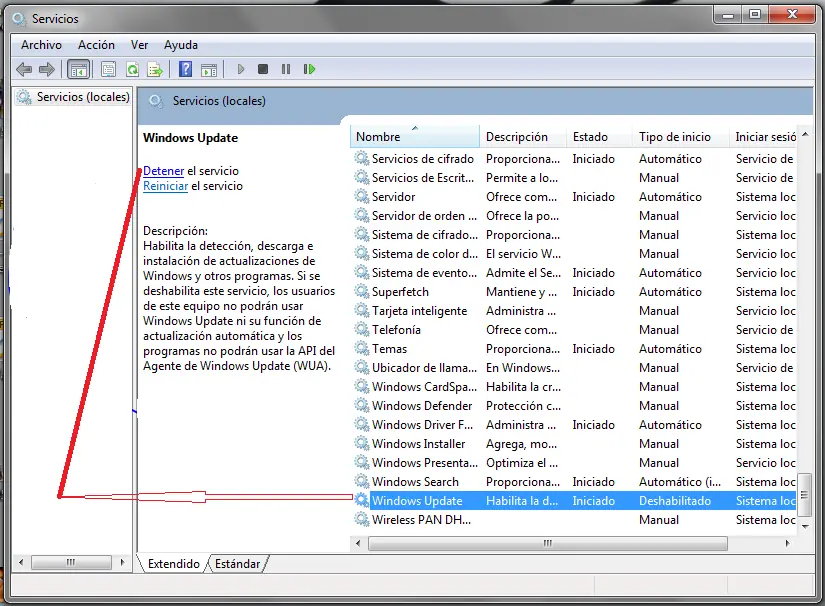This screenshot has height=606, width=825.
Task: Click Reiniciar link to restart the service
Action: coord(165,186)
